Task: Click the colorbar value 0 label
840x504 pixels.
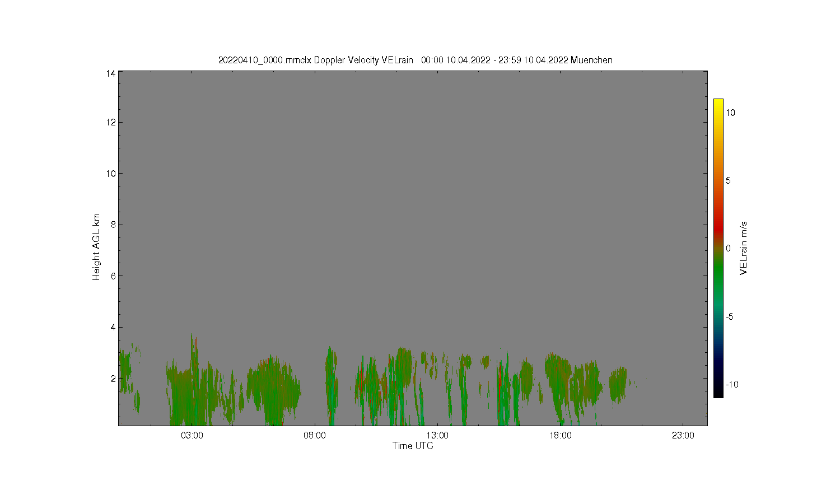Action: pyautogui.click(x=728, y=248)
